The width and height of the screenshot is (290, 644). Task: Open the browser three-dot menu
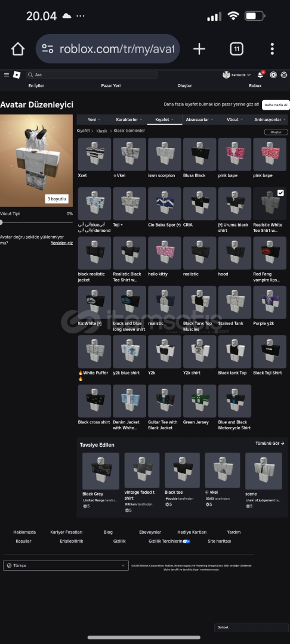(272, 49)
